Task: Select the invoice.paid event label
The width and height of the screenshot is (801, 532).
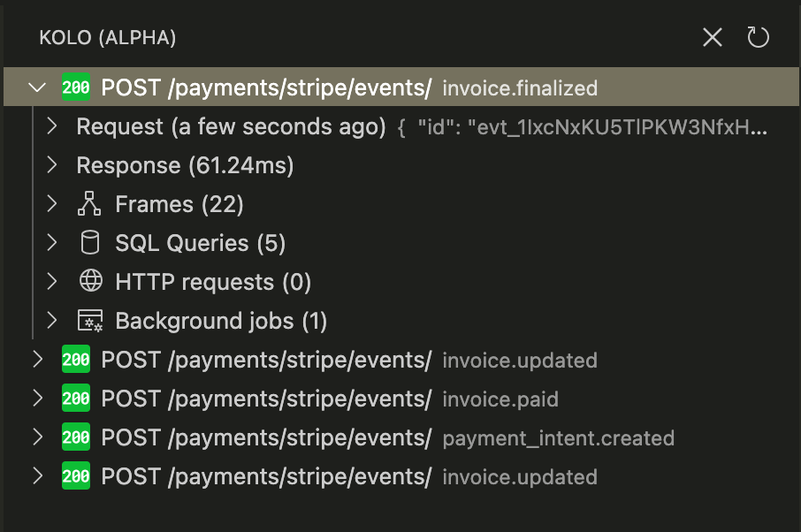Action: 500,399
